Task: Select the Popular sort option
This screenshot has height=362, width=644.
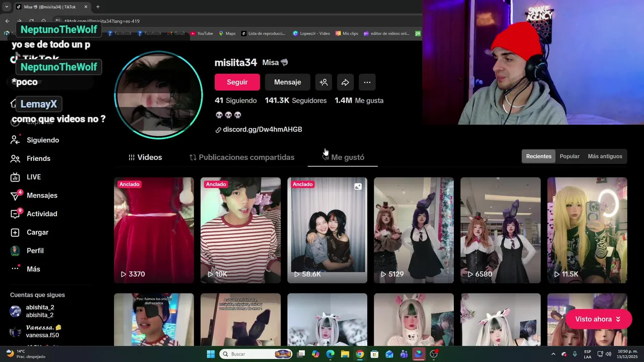Action: (x=570, y=156)
